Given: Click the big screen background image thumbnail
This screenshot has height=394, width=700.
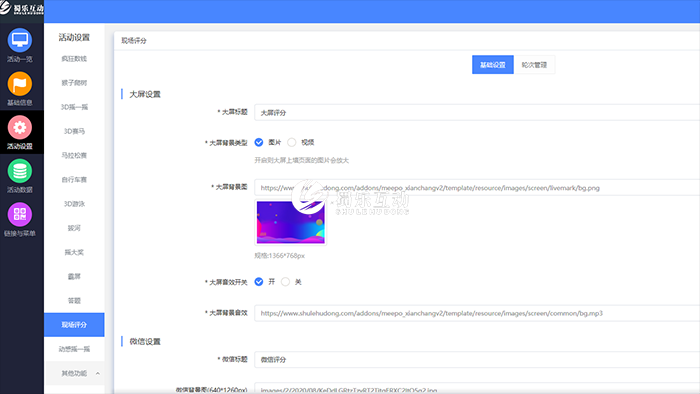Looking at the screenshot, I should pyautogui.click(x=291, y=222).
